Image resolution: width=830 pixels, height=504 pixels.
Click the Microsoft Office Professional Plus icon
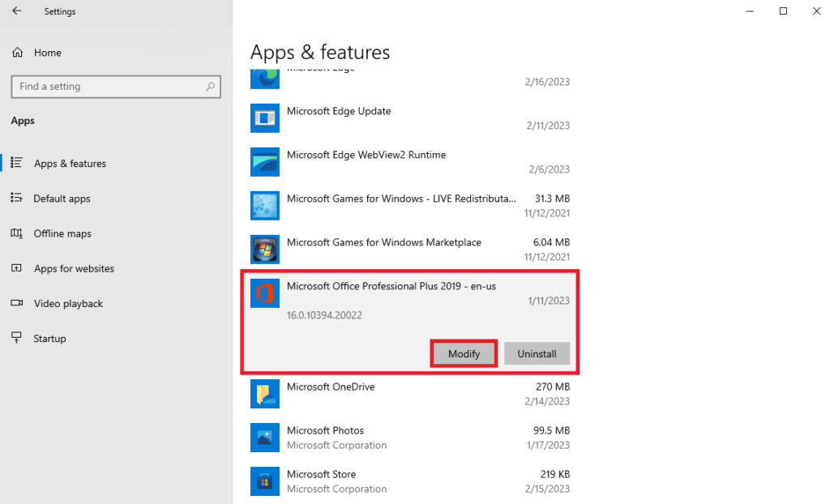265,293
